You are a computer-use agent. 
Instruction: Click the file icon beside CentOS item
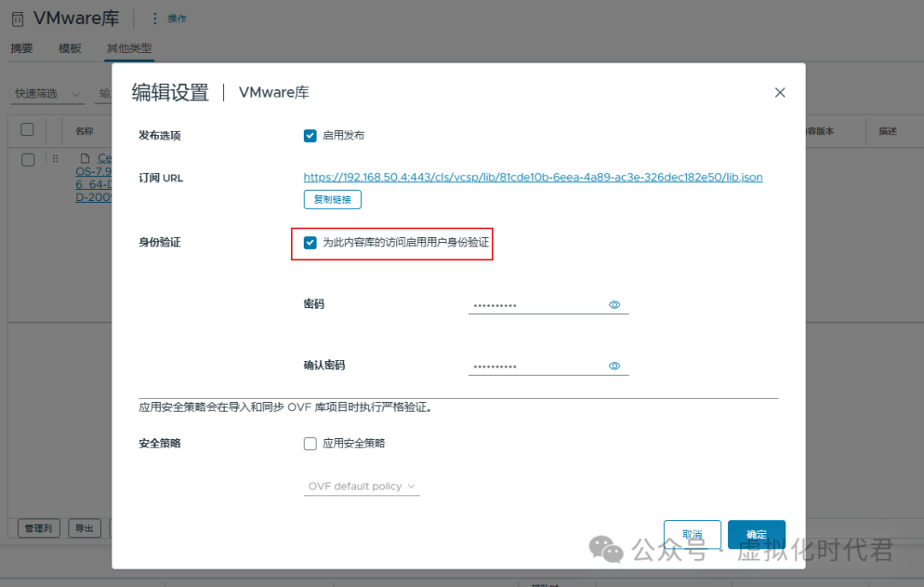pos(85,158)
